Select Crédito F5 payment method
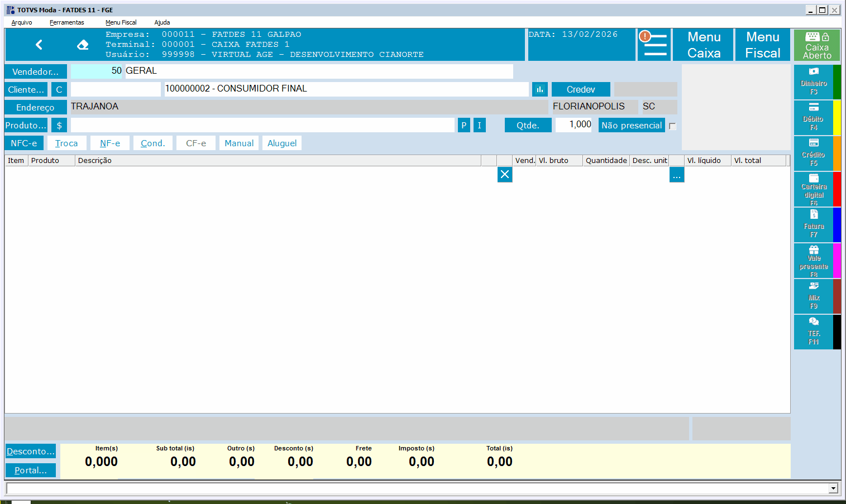The height and width of the screenshot is (504, 846). coord(814,153)
